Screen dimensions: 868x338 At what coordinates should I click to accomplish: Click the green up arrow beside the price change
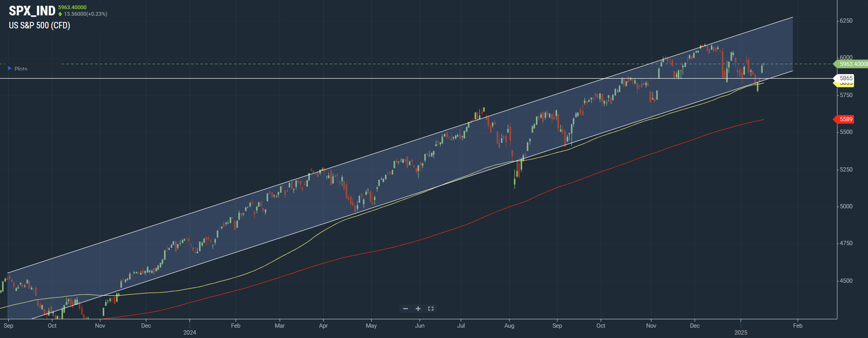[x=60, y=14]
